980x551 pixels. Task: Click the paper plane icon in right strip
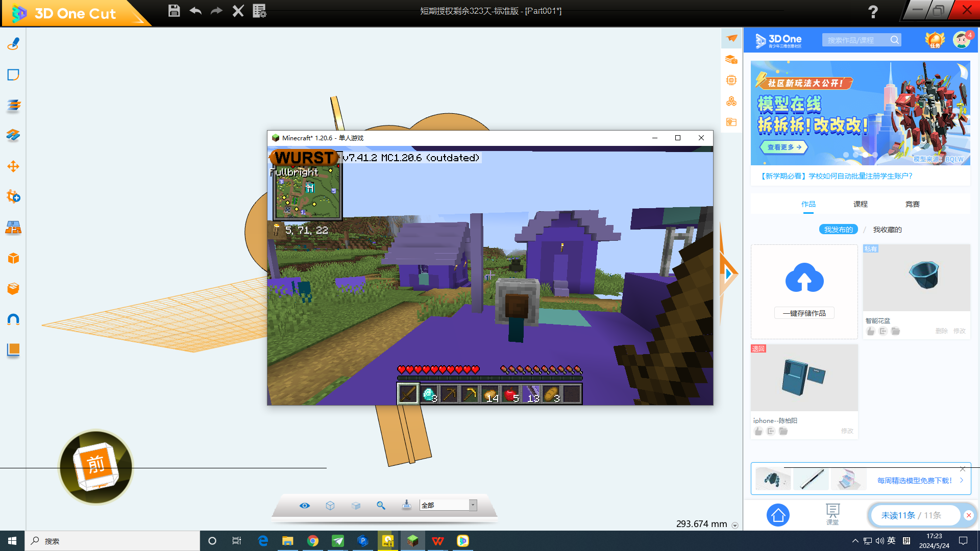point(731,38)
